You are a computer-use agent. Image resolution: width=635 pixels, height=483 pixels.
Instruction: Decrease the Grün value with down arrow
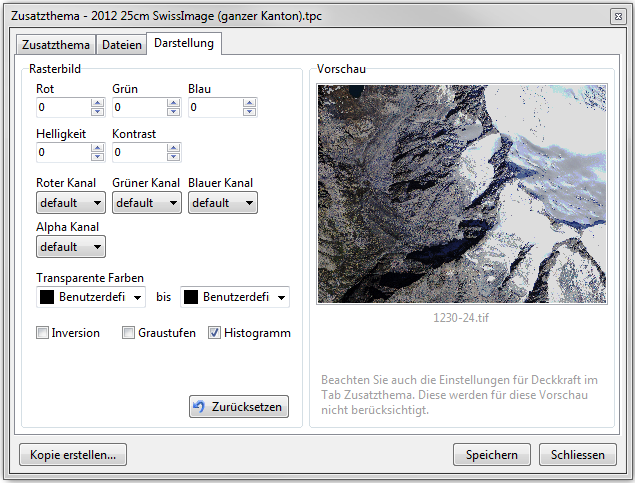[x=173, y=112]
